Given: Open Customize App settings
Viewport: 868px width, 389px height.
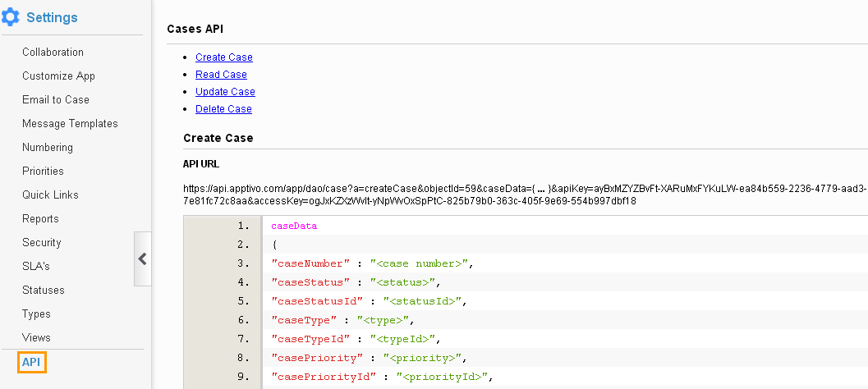Looking at the screenshot, I should coord(58,76).
